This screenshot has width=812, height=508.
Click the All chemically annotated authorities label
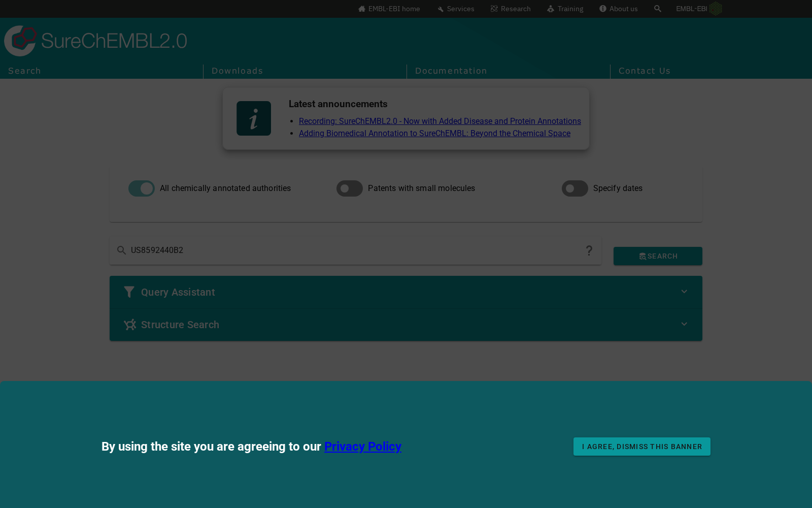click(x=225, y=188)
